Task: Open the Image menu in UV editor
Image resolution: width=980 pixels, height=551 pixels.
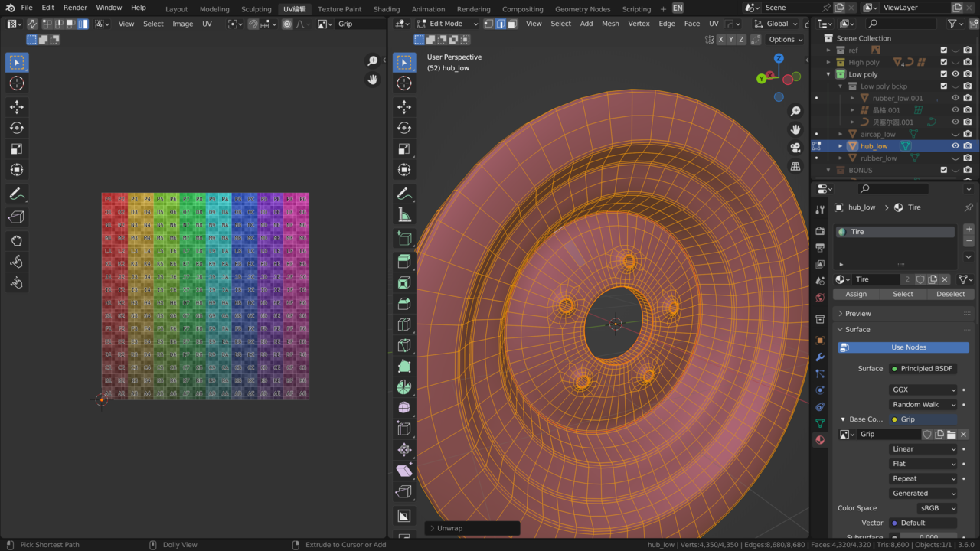Action: pyautogui.click(x=183, y=24)
